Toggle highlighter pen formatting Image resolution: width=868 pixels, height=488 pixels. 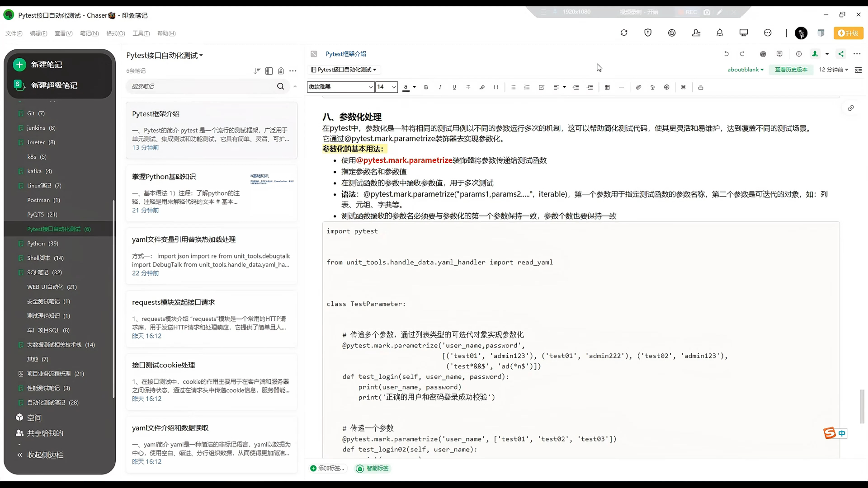click(x=482, y=87)
